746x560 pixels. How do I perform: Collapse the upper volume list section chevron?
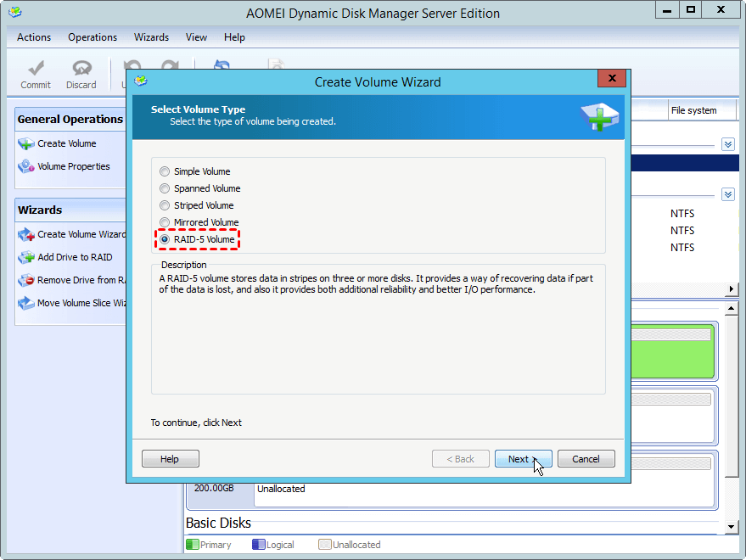[728, 144]
